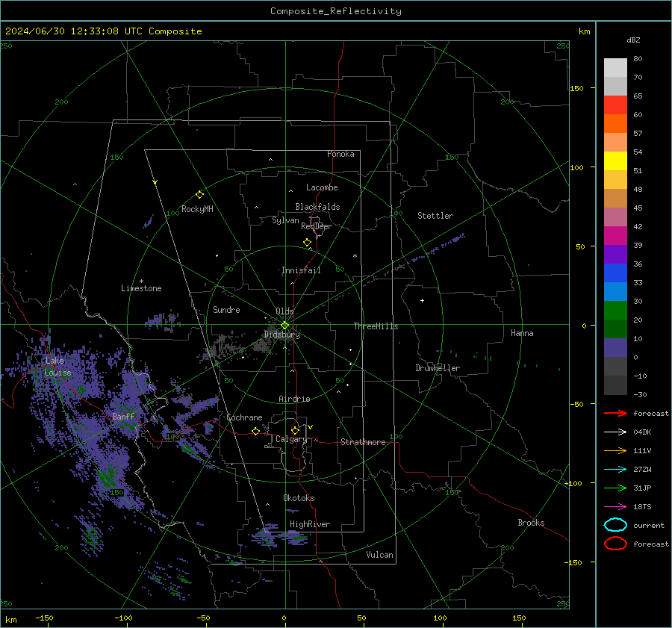The width and height of the screenshot is (672, 628).
Task: Click the Limestone label
Action: 141,288
